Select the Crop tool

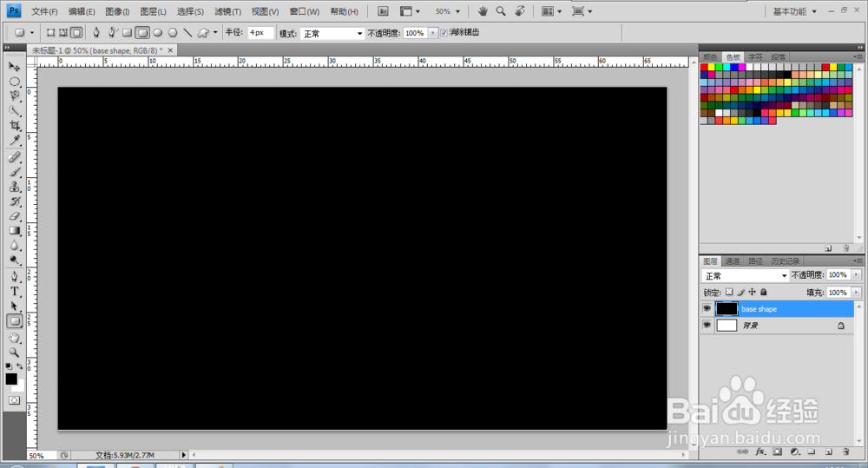[15, 126]
